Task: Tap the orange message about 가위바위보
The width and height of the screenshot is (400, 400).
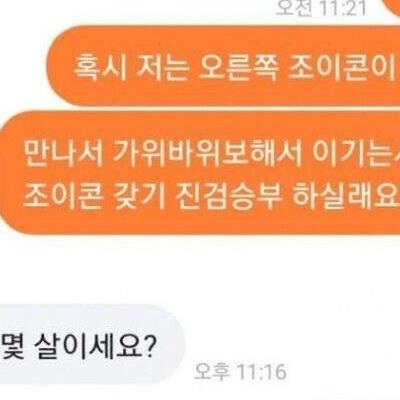Action: coord(200,172)
